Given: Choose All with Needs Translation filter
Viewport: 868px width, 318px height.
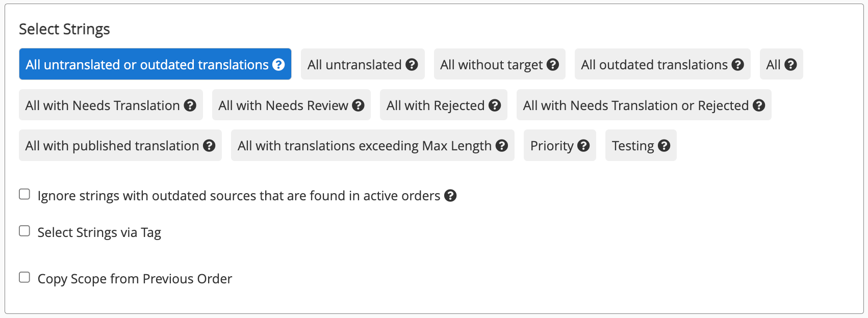Looking at the screenshot, I should [111, 105].
